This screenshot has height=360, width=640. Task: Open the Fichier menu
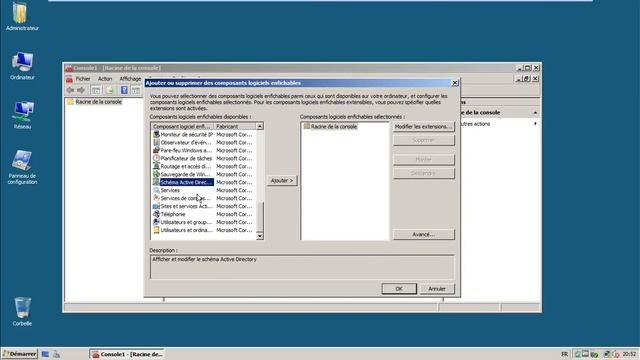pos(83,79)
